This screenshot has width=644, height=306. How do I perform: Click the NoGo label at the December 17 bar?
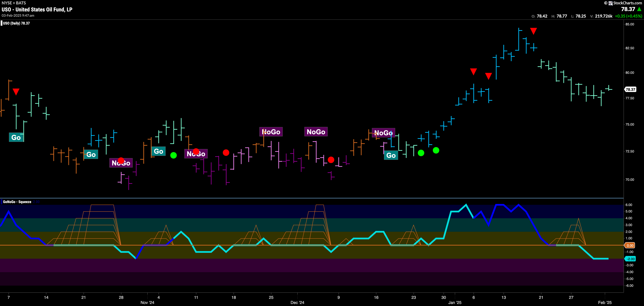(384, 133)
